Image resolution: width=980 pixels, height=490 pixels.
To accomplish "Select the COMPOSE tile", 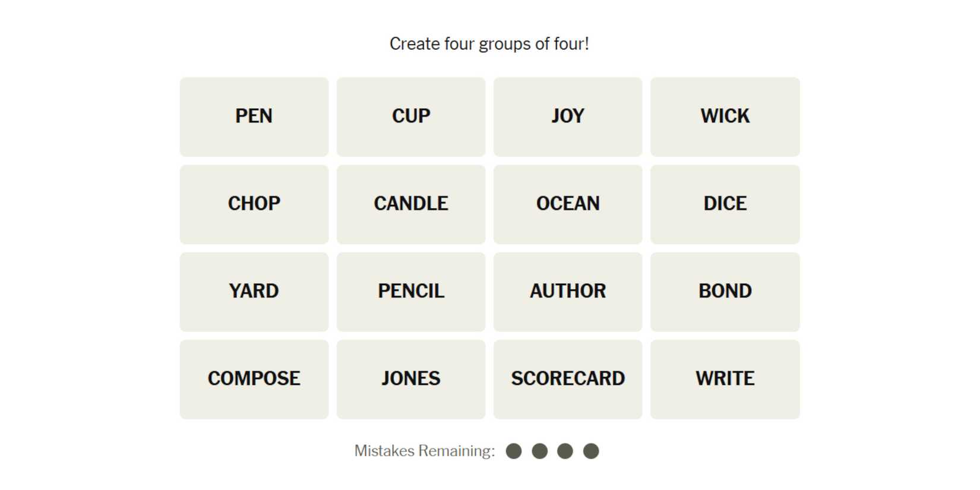I will (254, 379).
